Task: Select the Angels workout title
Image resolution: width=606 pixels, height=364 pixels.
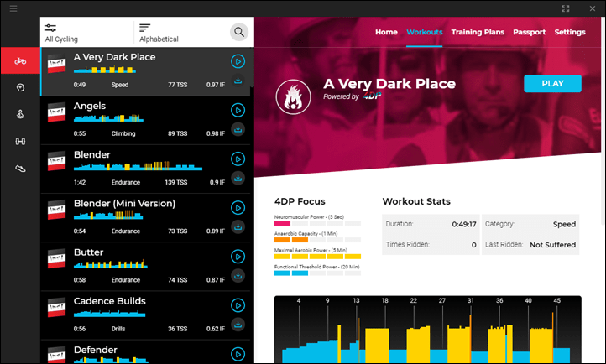Action: click(x=90, y=106)
